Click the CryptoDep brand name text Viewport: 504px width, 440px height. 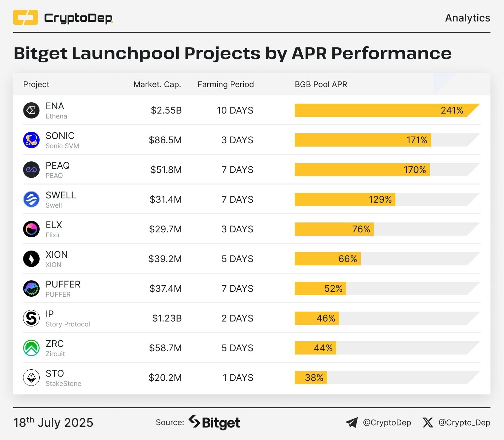[x=79, y=18]
